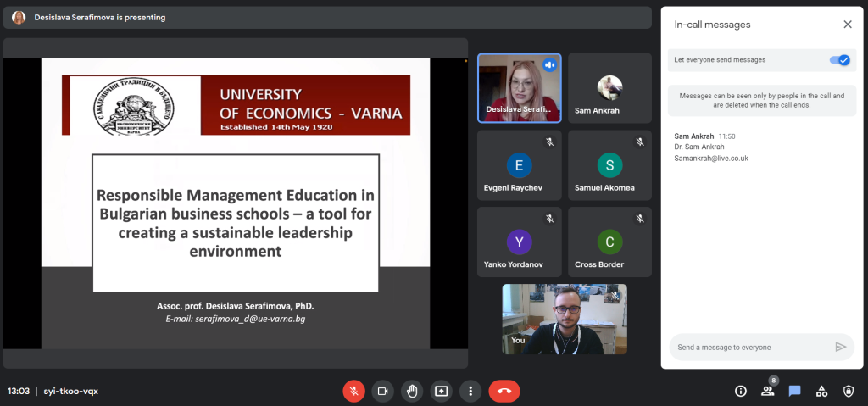Open host controls shield icon
This screenshot has width=868, height=406.
pyautogui.click(x=849, y=391)
